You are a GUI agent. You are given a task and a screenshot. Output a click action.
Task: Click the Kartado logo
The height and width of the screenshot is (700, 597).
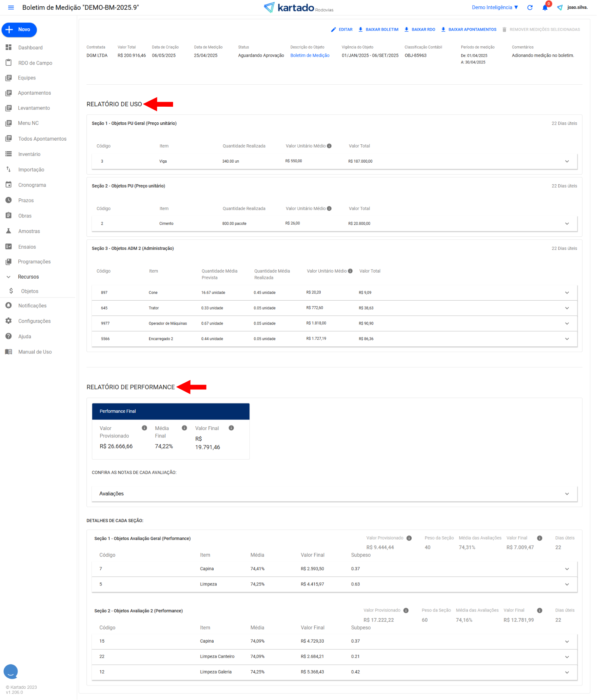pos(298,7)
